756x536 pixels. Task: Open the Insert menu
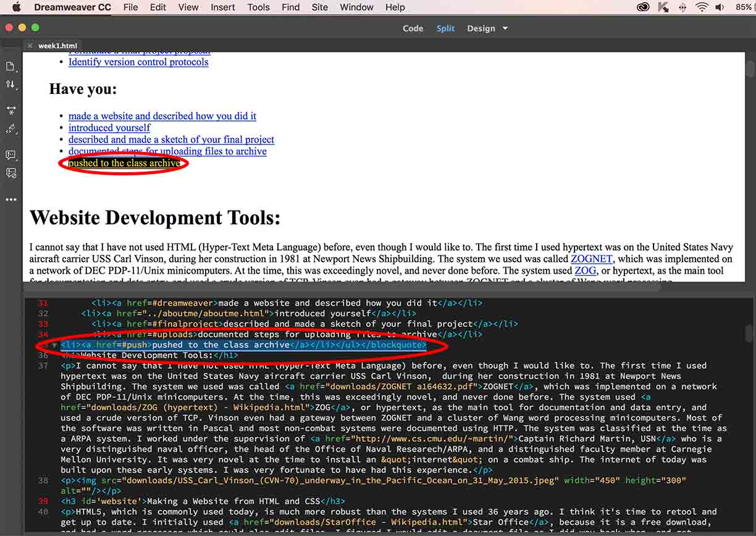(223, 7)
